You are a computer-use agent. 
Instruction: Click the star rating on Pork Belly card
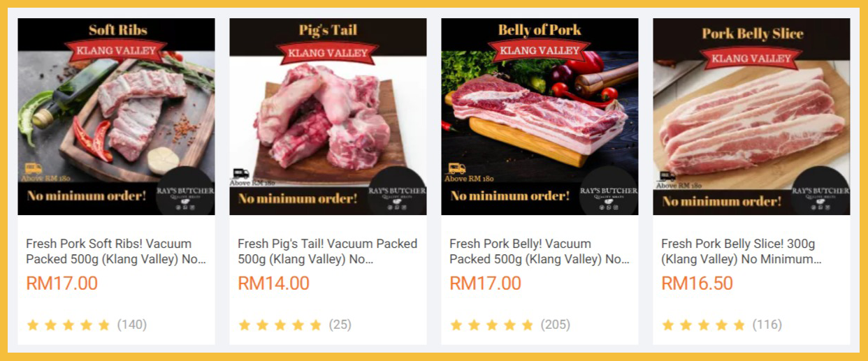(492, 325)
